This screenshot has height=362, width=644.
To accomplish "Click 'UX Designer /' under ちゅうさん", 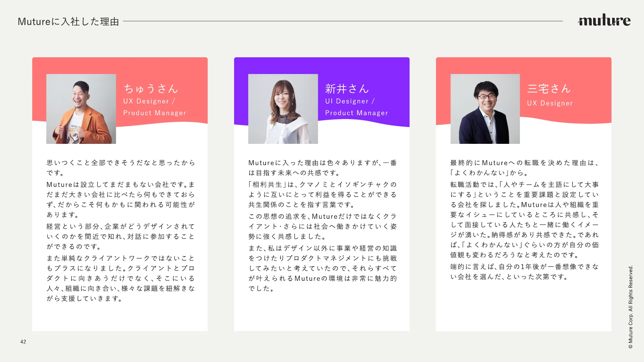I will tap(149, 101).
